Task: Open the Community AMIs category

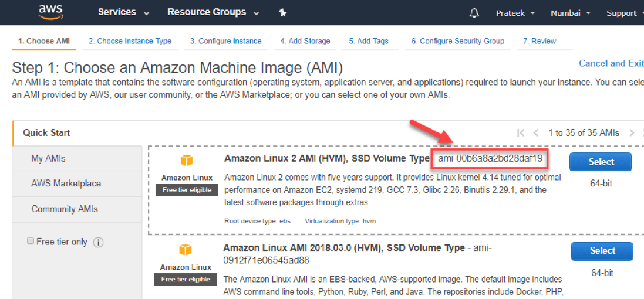Action: pyautogui.click(x=65, y=209)
